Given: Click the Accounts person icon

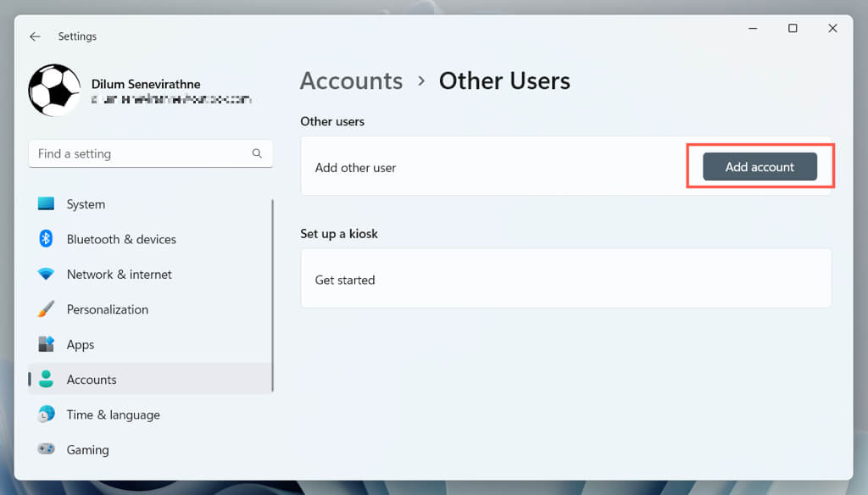Looking at the screenshot, I should pyautogui.click(x=46, y=380).
